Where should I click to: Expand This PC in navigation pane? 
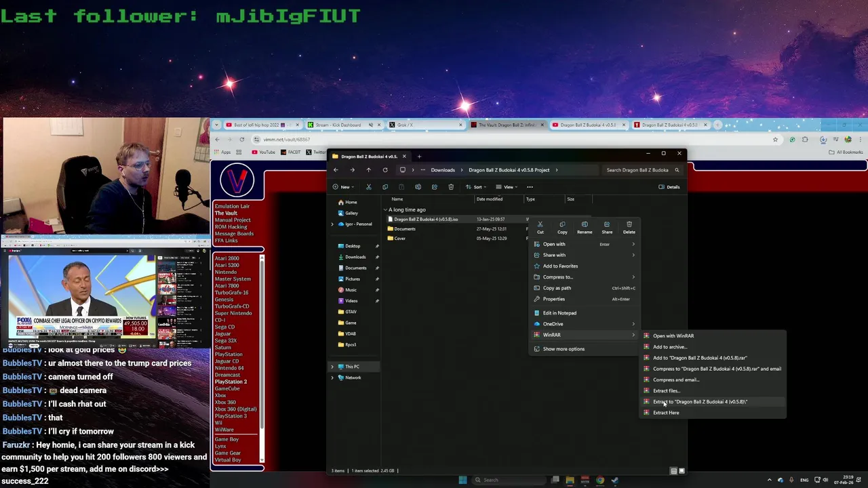(332, 367)
